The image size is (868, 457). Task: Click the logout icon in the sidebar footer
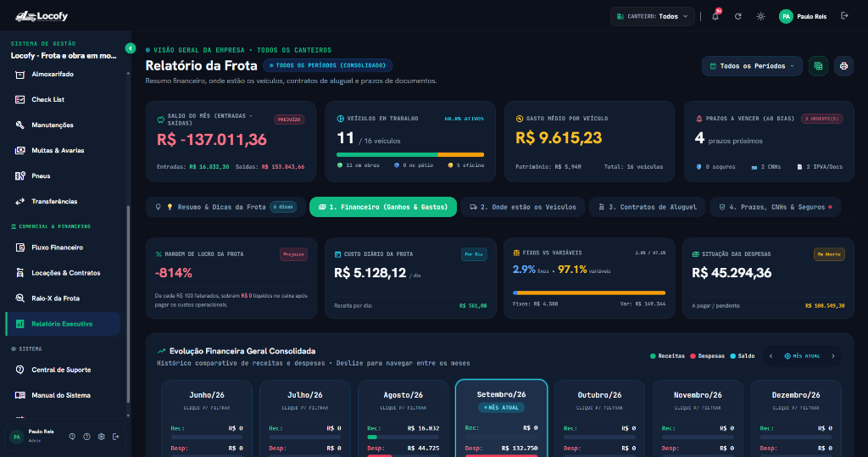coord(115,437)
